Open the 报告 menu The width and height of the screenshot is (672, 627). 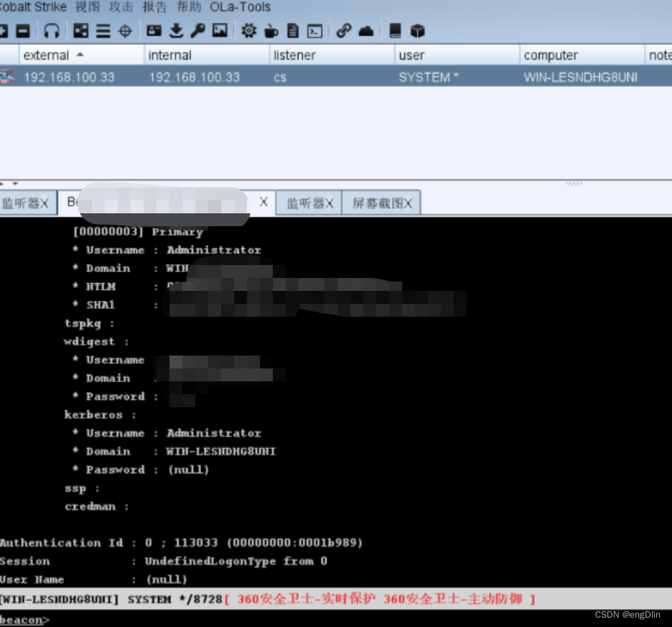coord(154,7)
